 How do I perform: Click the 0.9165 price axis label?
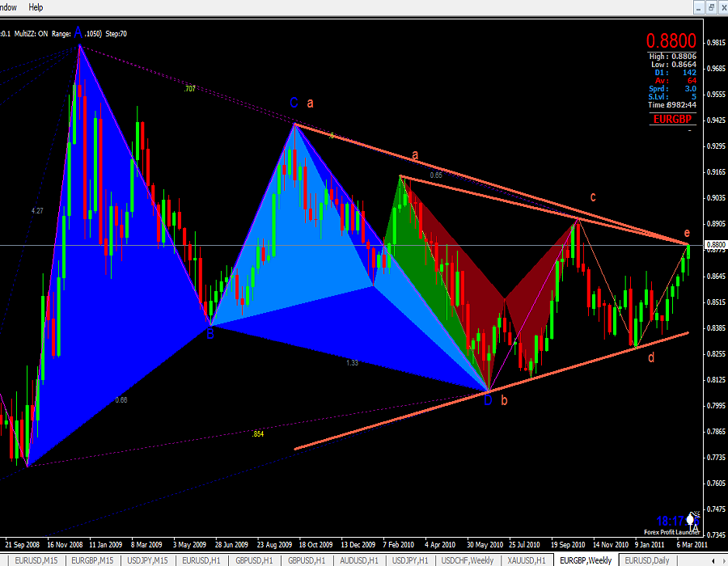[x=716, y=172]
